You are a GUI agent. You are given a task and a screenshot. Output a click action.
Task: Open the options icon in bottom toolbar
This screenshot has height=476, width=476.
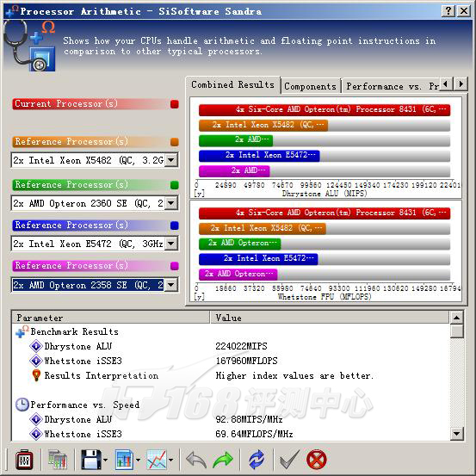(x=24, y=460)
